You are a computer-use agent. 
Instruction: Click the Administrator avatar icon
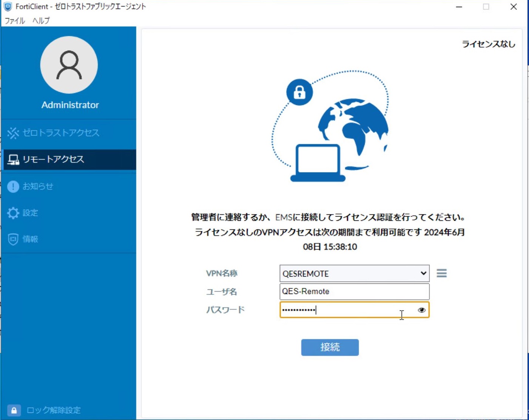(x=69, y=65)
